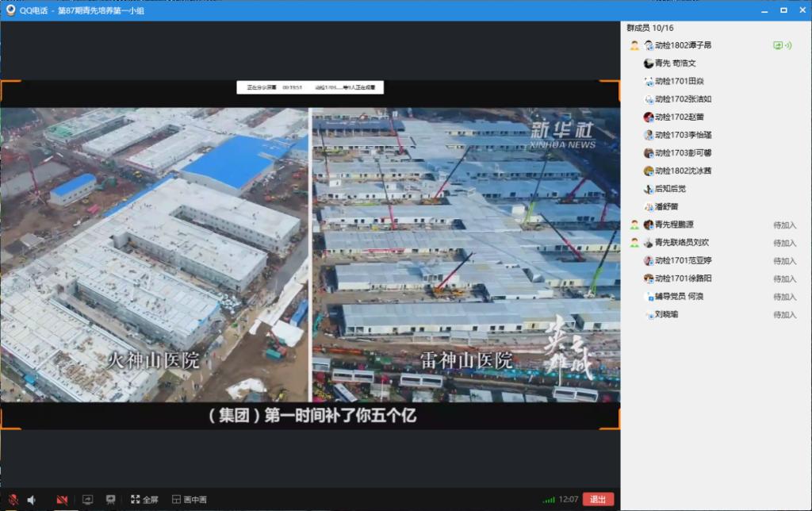Click avatar of 动检1702赵蕾
The image size is (812, 511).
[x=648, y=117]
